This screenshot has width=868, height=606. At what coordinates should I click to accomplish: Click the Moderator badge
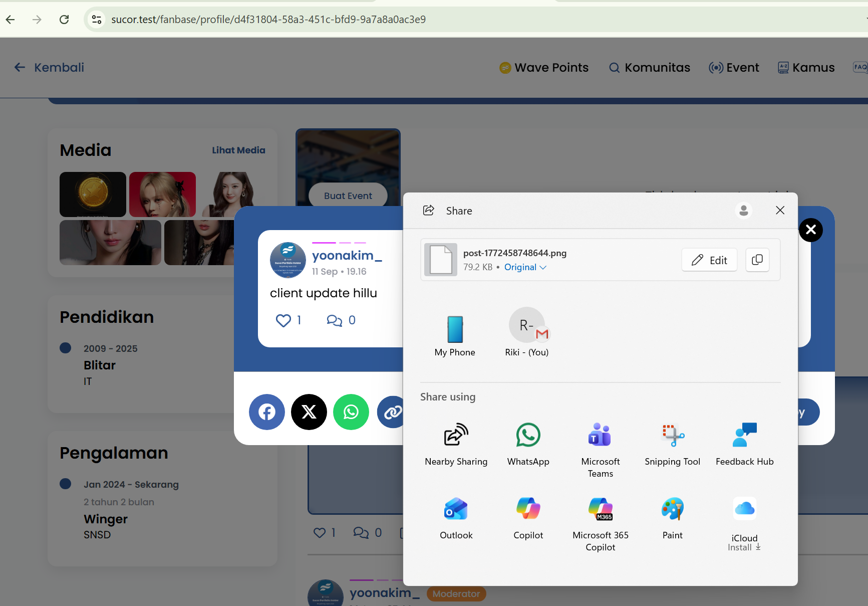[456, 594]
